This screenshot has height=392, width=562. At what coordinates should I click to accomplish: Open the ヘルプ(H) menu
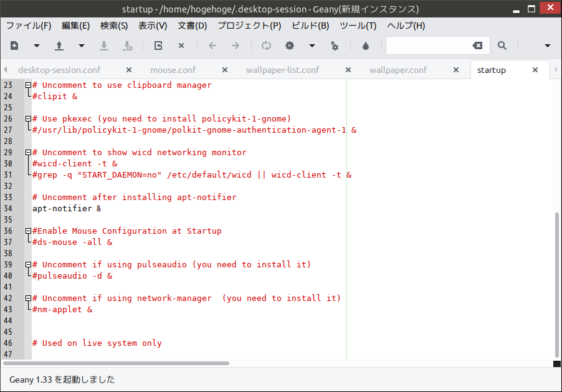pyautogui.click(x=406, y=26)
